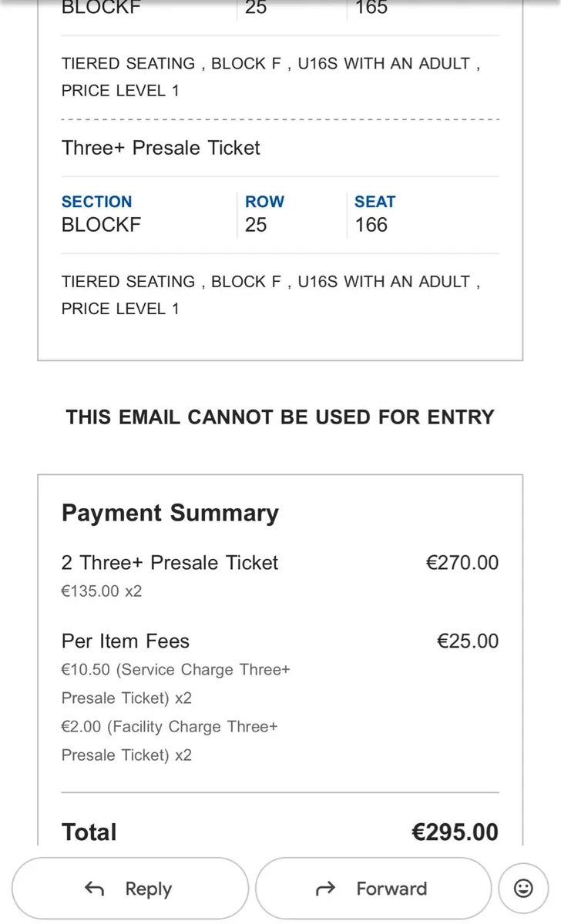The height and width of the screenshot is (924, 561).
Task: Click the Reply button
Action: click(129, 888)
